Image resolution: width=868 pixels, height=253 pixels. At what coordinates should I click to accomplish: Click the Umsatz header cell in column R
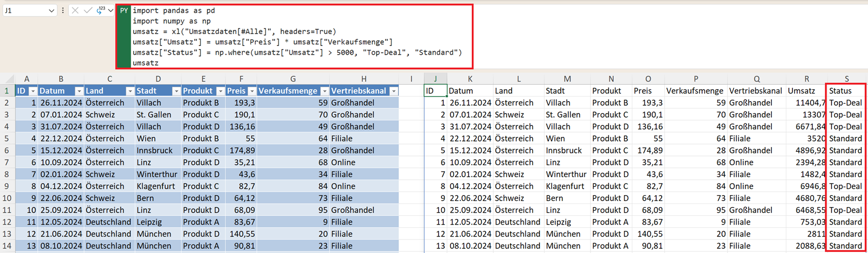pyautogui.click(x=807, y=91)
